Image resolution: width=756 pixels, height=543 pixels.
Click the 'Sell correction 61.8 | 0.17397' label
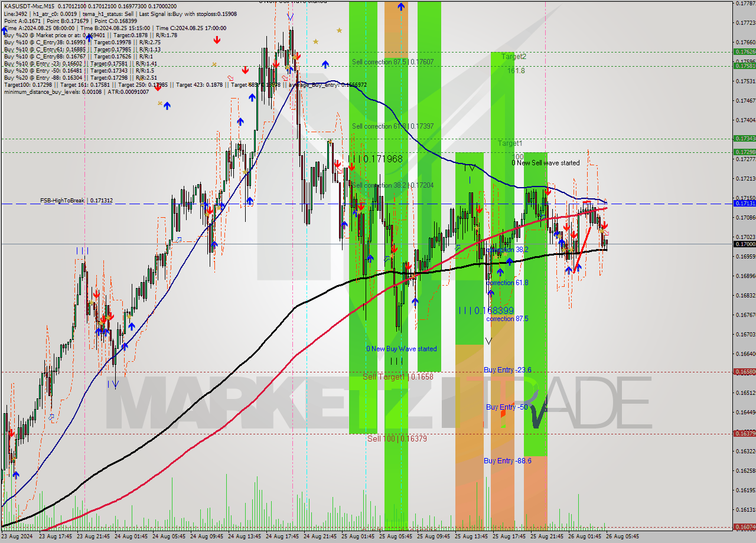[393, 126]
